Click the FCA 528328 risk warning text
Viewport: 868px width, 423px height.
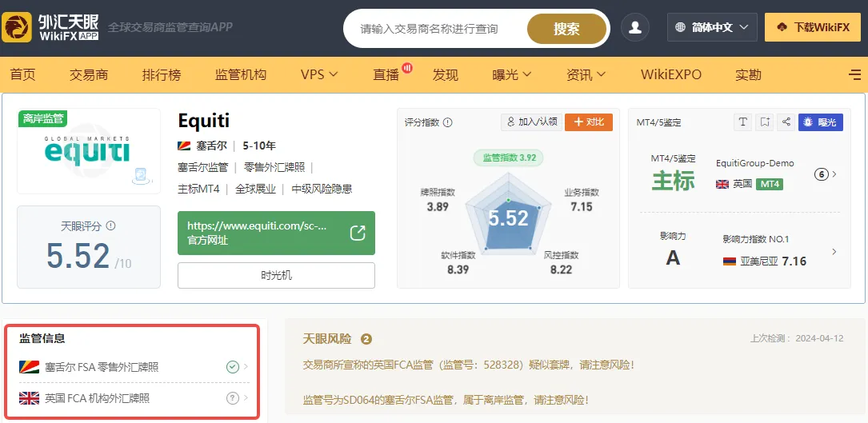[468, 365]
